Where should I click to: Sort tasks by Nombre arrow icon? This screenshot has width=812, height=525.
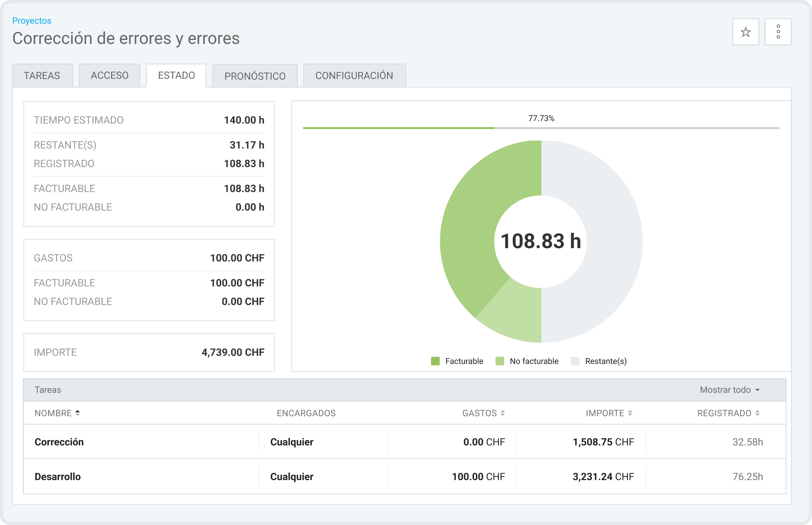pyautogui.click(x=77, y=413)
